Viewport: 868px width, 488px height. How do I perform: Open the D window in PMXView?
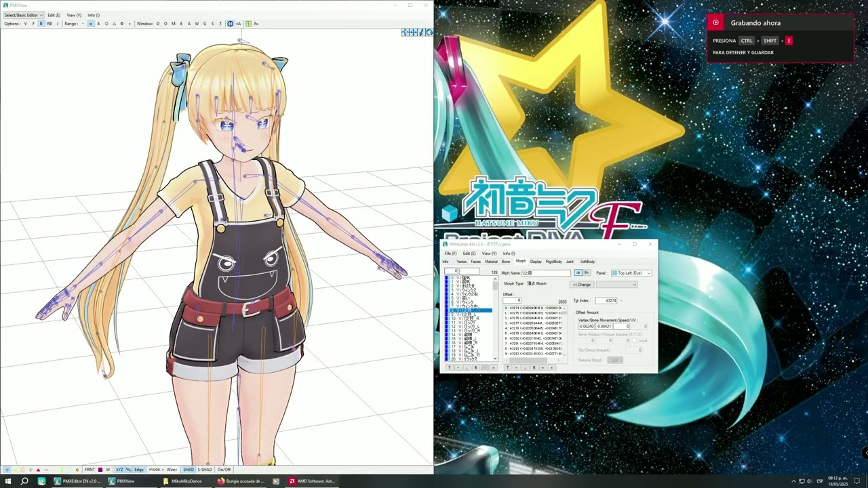point(158,24)
